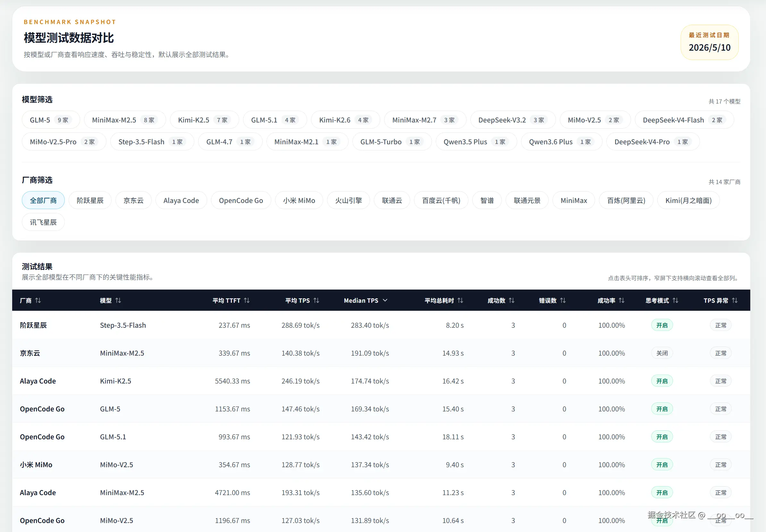
Task: Click the sort icon beside 厂商 column header
Action: click(x=38, y=300)
